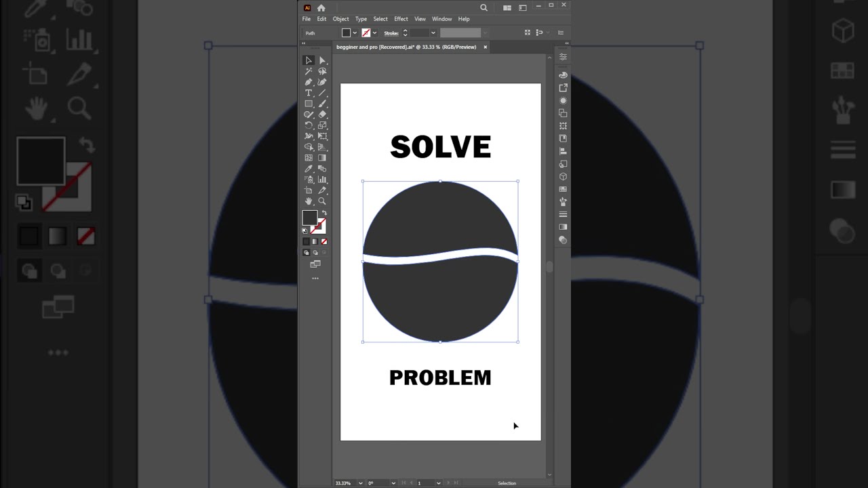Select the Selection tool arrow
868x488 pixels.
(309, 60)
